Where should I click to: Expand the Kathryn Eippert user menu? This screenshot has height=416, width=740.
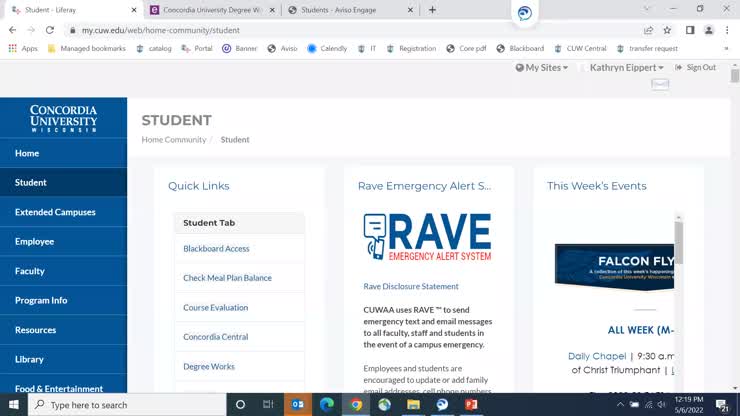(x=626, y=68)
